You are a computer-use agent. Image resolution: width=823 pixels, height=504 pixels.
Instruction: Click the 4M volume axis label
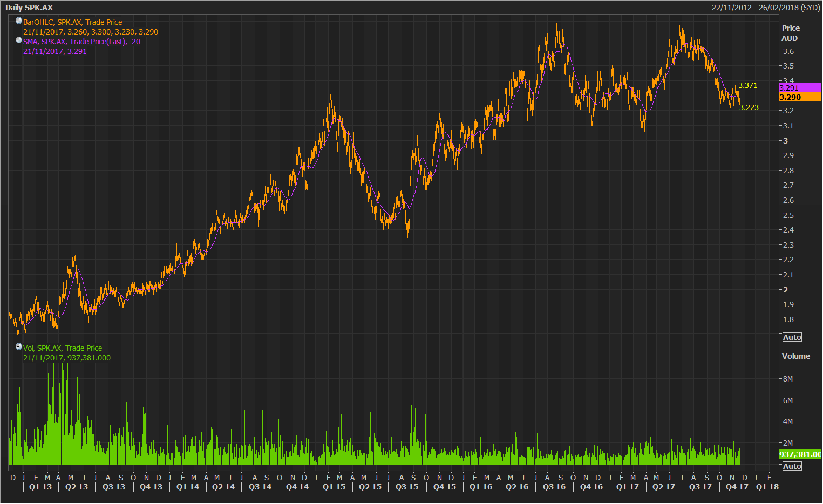tap(788, 421)
